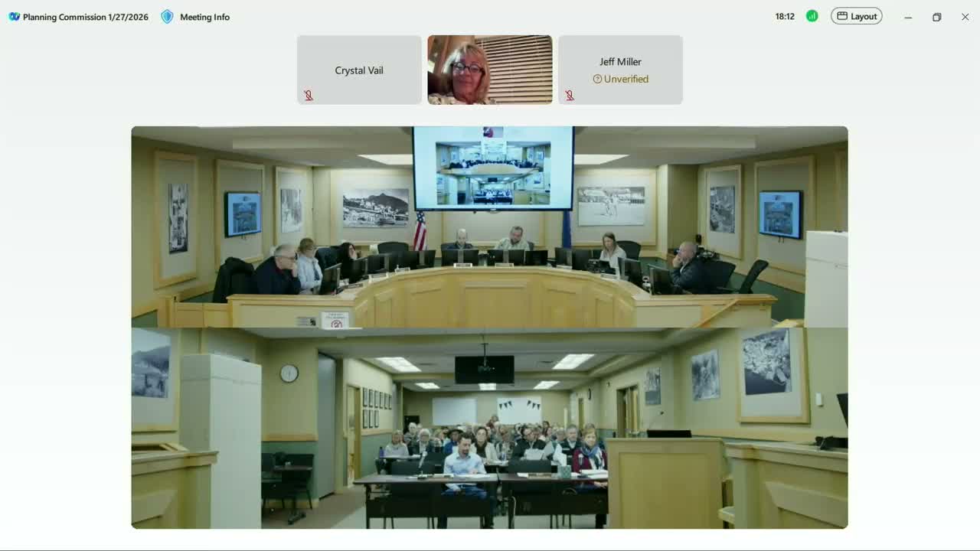Restore down the meeting window
Image resolution: width=980 pixels, height=551 pixels.
coord(936,17)
